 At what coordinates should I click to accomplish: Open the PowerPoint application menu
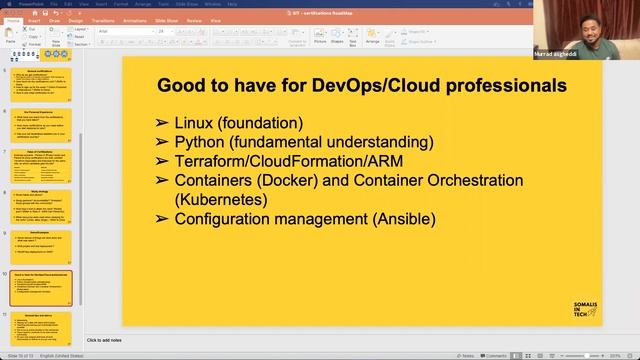(x=31, y=4)
